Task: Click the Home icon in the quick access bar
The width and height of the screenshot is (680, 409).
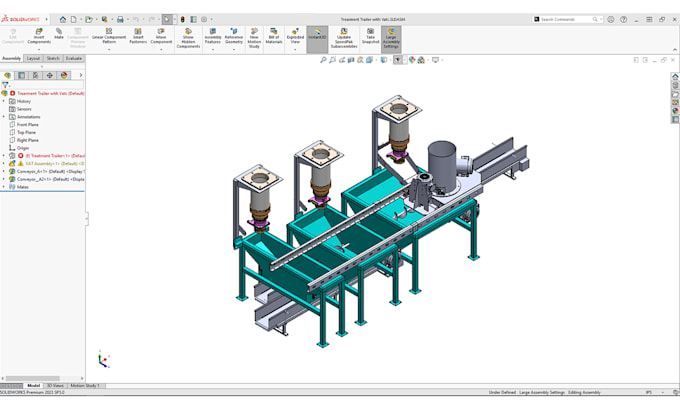Action: 63,19
